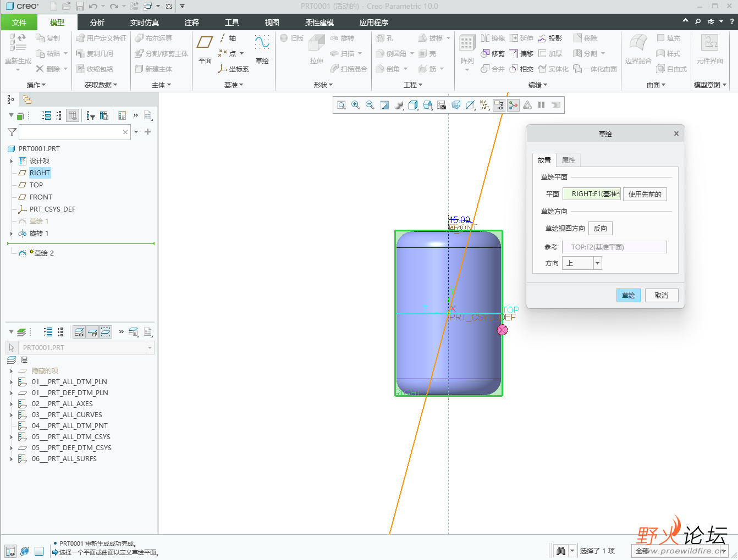Switch to the 分析 ribbon tab
The height and width of the screenshot is (560, 738).
point(97,23)
